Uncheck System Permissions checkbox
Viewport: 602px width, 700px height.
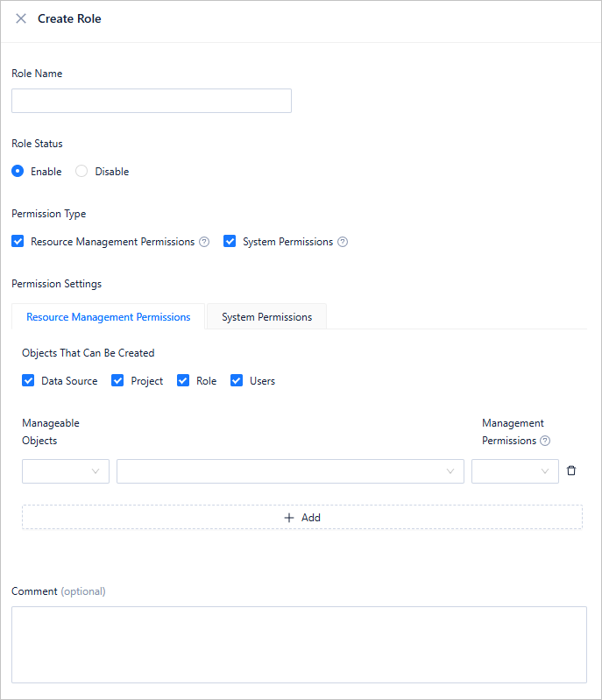230,241
